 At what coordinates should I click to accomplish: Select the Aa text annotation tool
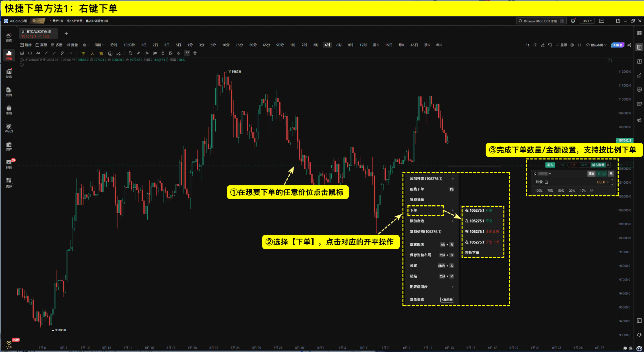point(38,53)
